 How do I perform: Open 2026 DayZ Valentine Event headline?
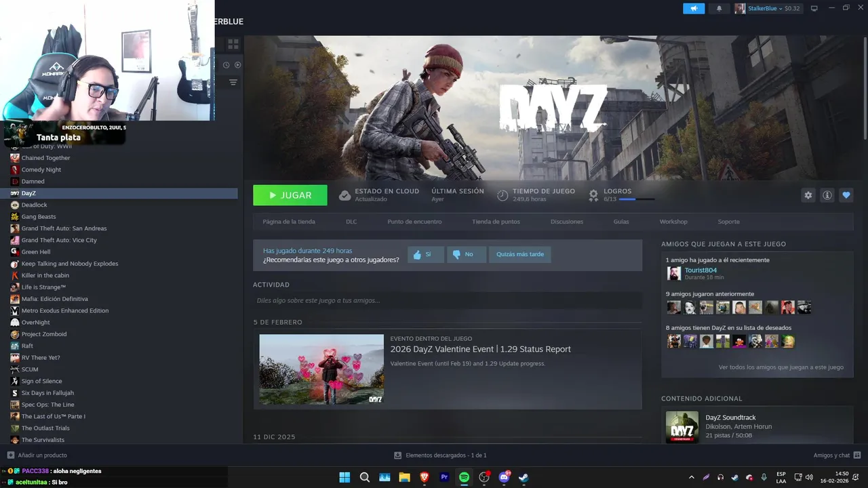[x=480, y=349]
